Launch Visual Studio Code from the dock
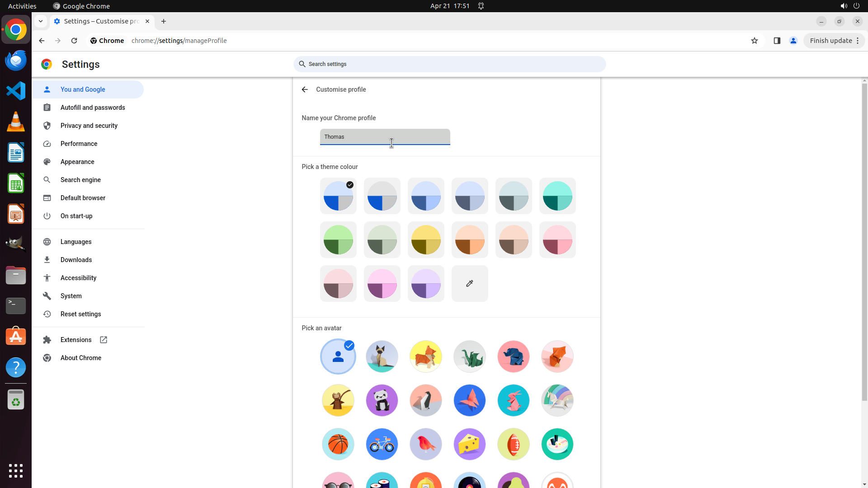The width and height of the screenshot is (868, 488). [16, 91]
